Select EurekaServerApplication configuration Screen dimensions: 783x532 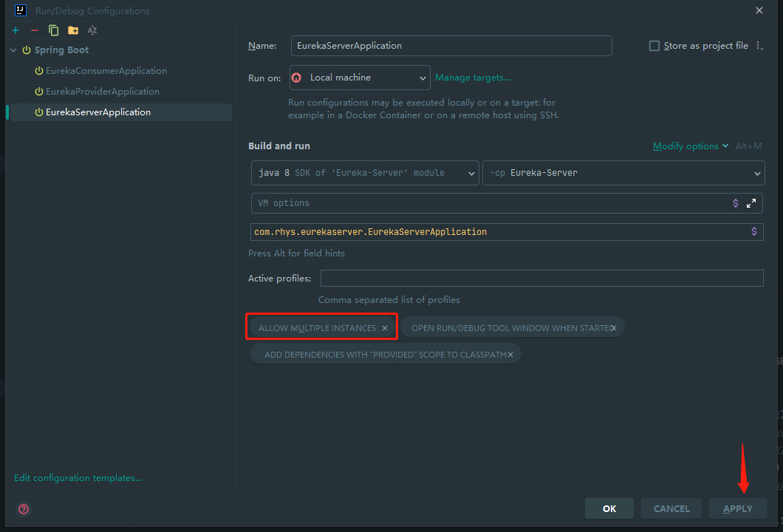(120, 112)
